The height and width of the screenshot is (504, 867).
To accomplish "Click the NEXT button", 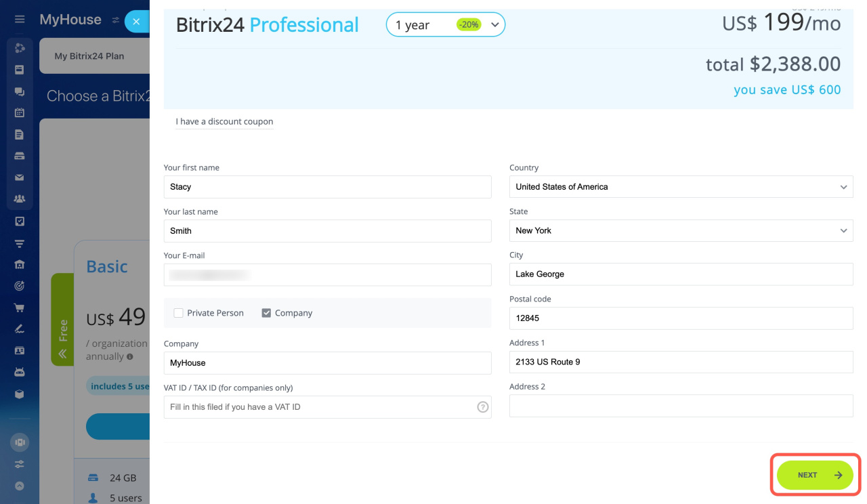I will [815, 475].
